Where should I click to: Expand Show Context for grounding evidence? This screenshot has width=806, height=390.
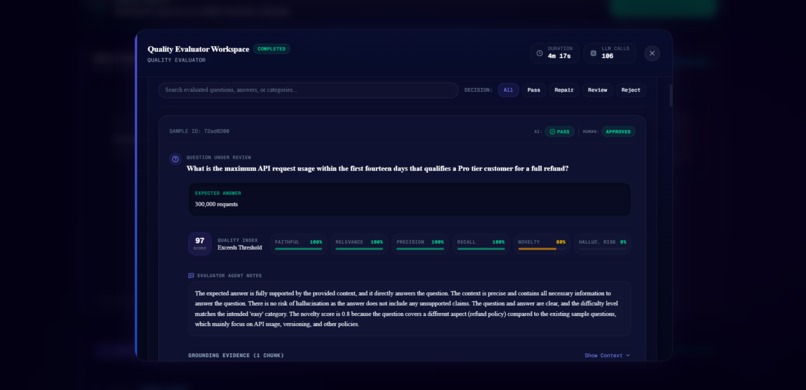coord(607,356)
